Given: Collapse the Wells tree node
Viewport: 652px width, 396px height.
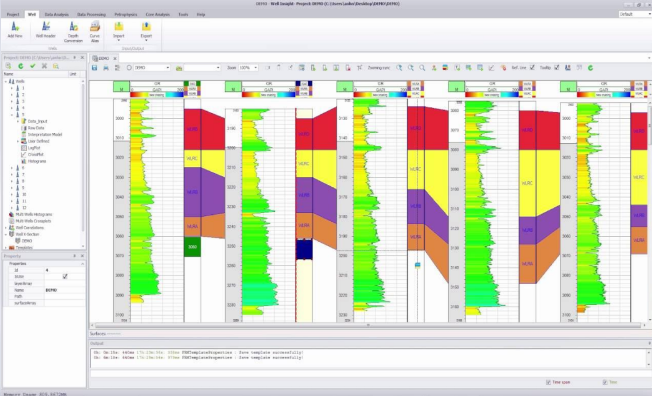Looking at the screenshot, I should [6, 82].
